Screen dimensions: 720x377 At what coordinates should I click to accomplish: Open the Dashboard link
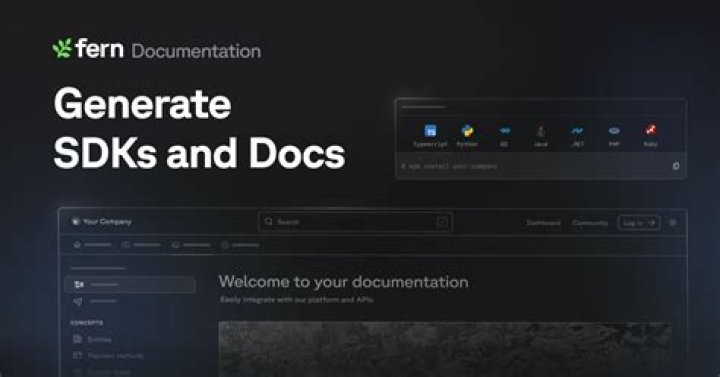(544, 223)
